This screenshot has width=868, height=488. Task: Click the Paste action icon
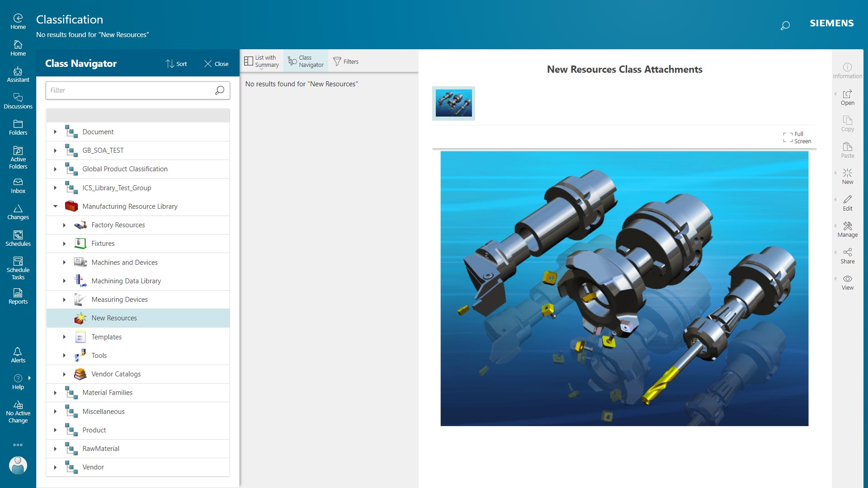848,150
